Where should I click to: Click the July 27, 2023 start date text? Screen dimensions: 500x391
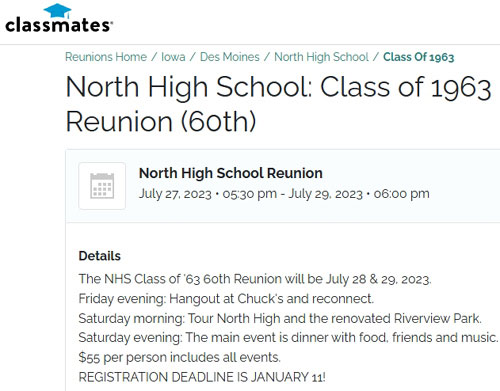point(175,194)
